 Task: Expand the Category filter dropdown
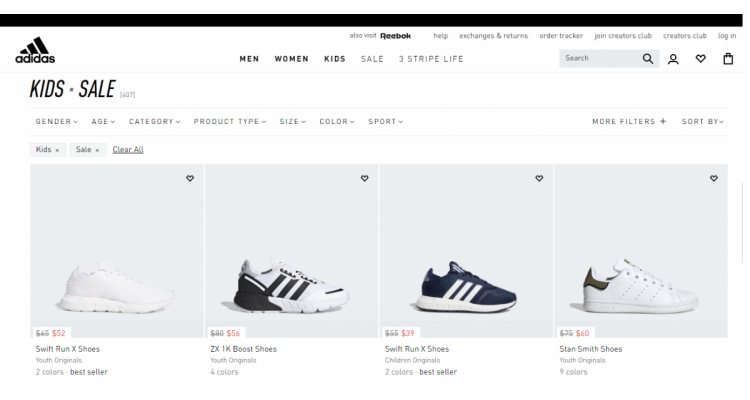click(154, 122)
